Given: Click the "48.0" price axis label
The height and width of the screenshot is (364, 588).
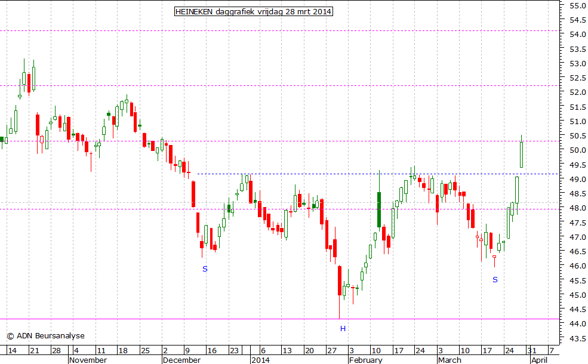Looking at the screenshot, I should tap(578, 208).
